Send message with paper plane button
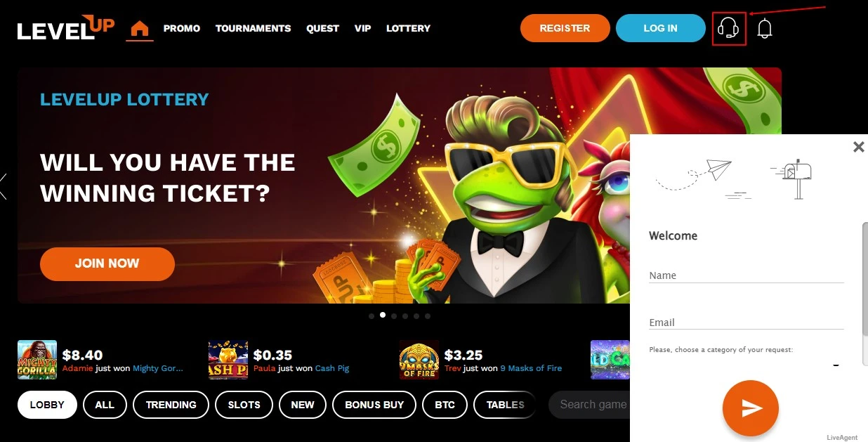Viewport: 868px width, 442px height. click(x=751, y=408)
